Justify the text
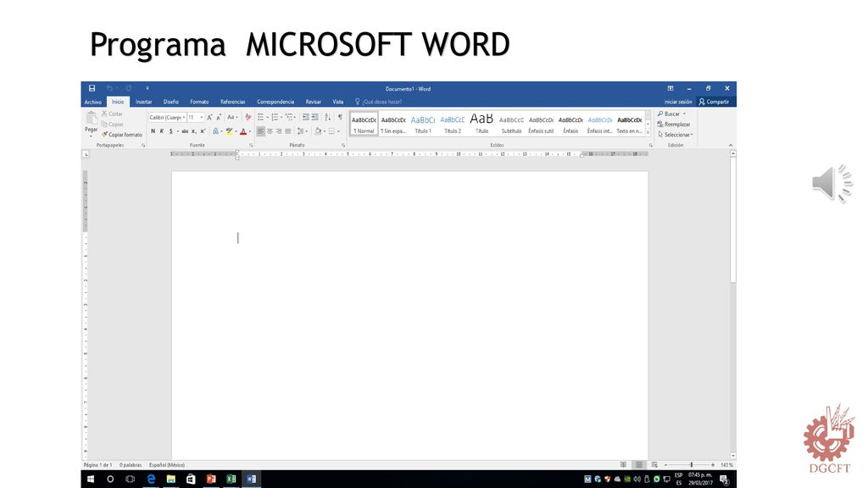The height and width of the screenshot is (488, 868). pyautogui.click(x=288, y=131)
